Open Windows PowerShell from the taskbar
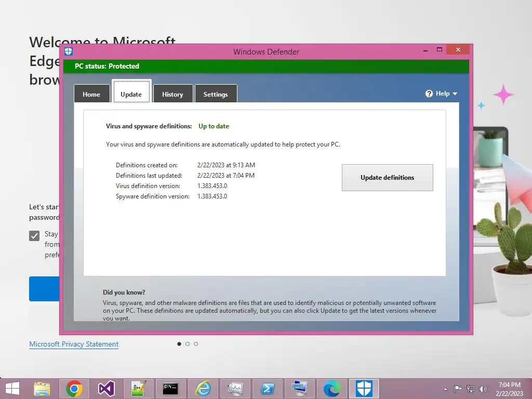The height and width of the screenshot is (399, 532). pos(268,389)
